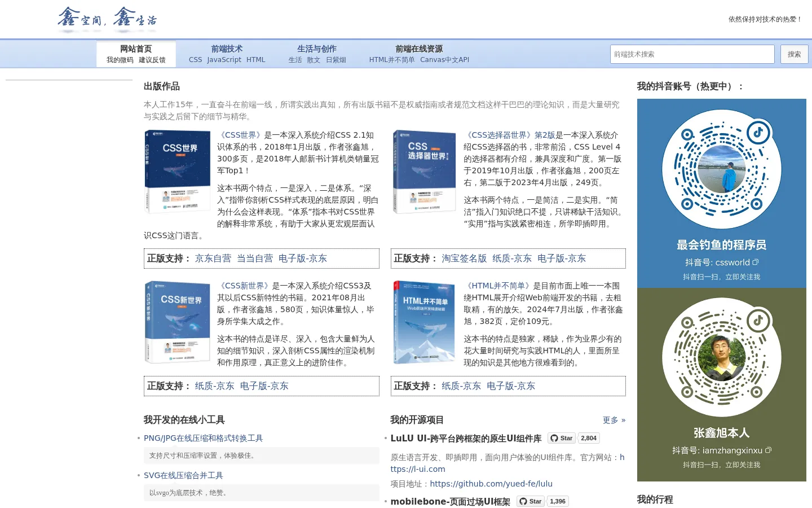Image resolution: width=812 pixels, height=508 pixels.
Task: Open the 前端技术 navigation tab
Action: [x=227, y=49]
